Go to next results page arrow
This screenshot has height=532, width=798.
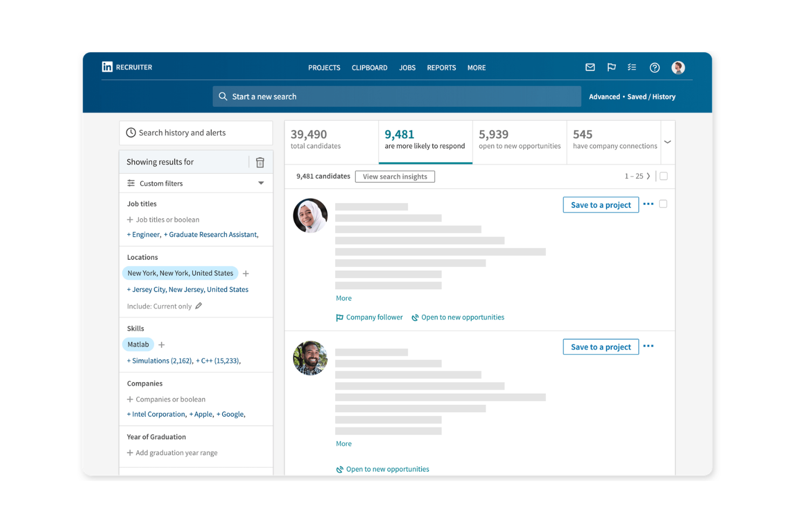pyautogui.click(x=648, y=176)
